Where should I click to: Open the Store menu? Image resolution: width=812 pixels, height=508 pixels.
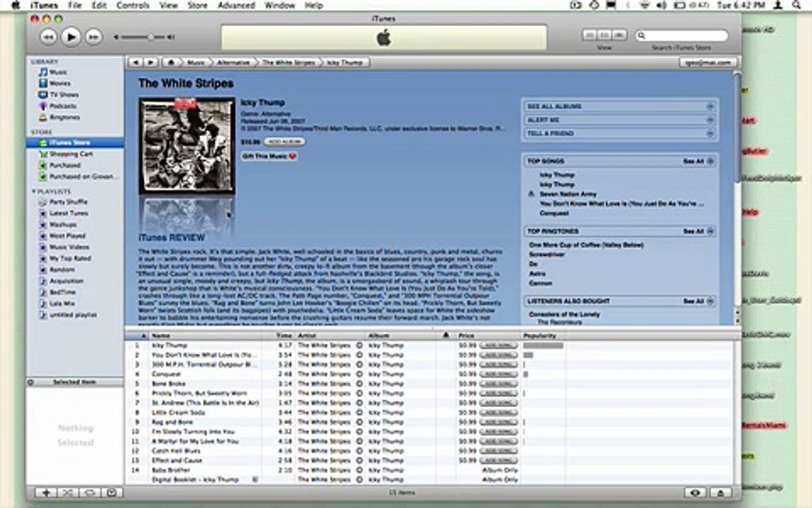197,5
